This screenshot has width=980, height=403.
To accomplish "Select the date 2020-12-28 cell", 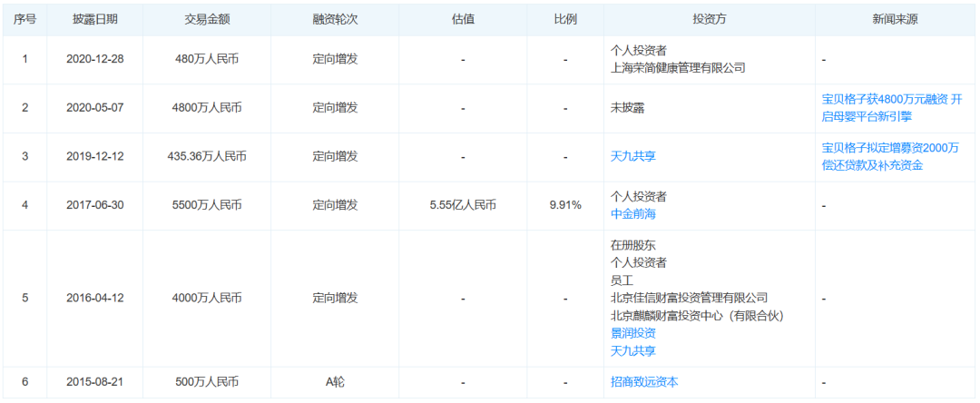I will tap(95, 59).
